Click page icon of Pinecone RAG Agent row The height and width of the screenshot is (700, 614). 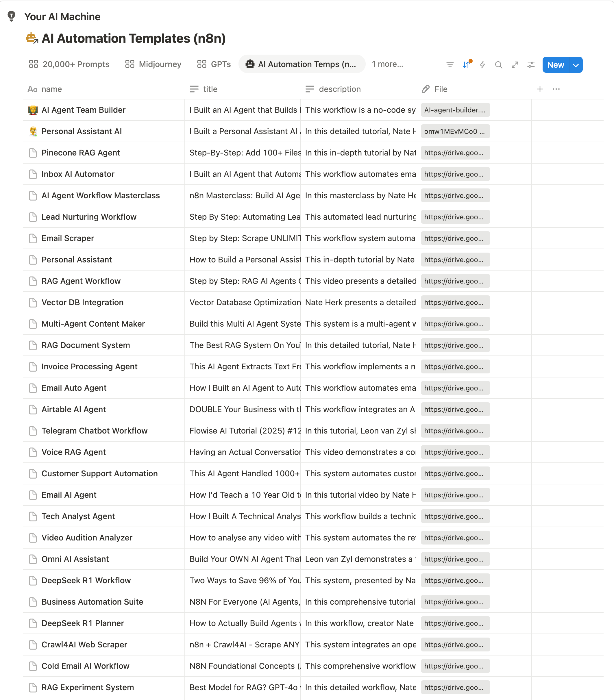33,153
